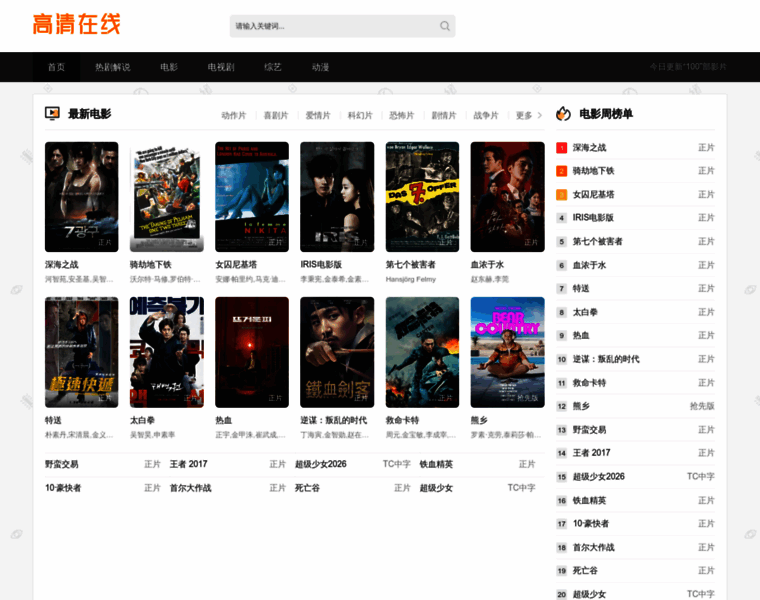Expand more genres with the 更多 arrow
The height and width of the screenshot is (600, 760).
(x=529, y=115)
